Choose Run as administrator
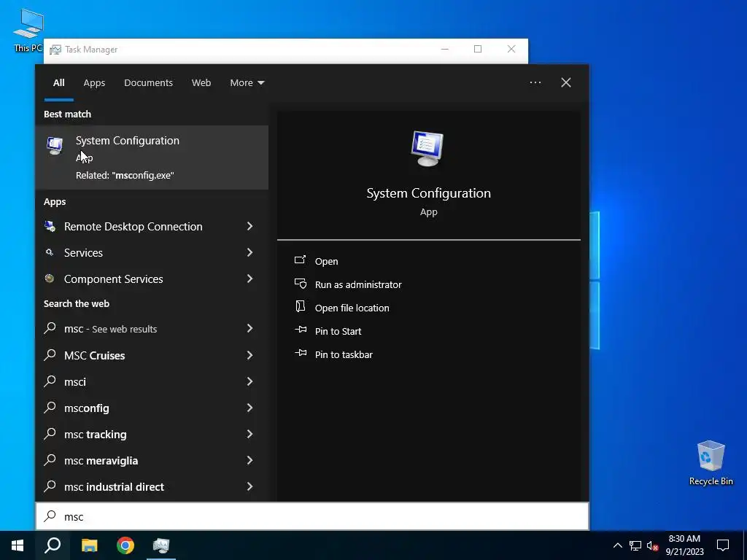Viewport: 747px width, 560px height. pyautogui.click(x=358, y=285)
